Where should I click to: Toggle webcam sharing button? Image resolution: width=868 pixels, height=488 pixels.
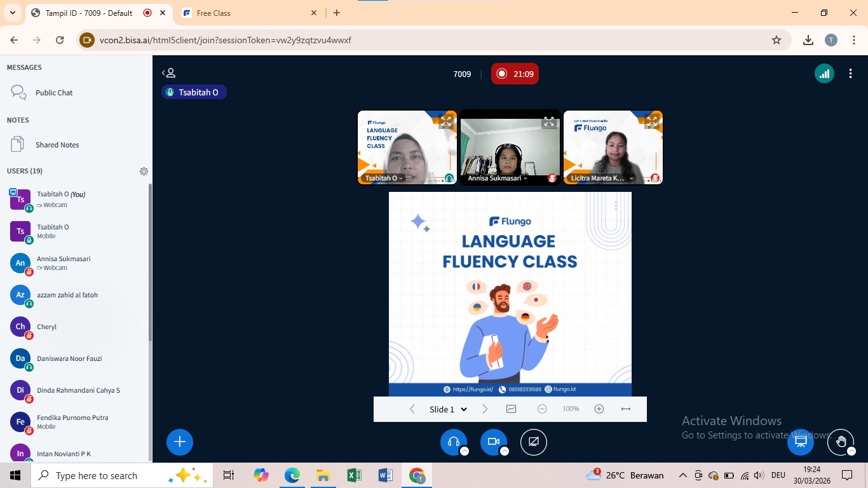click(x=494, y=442)
